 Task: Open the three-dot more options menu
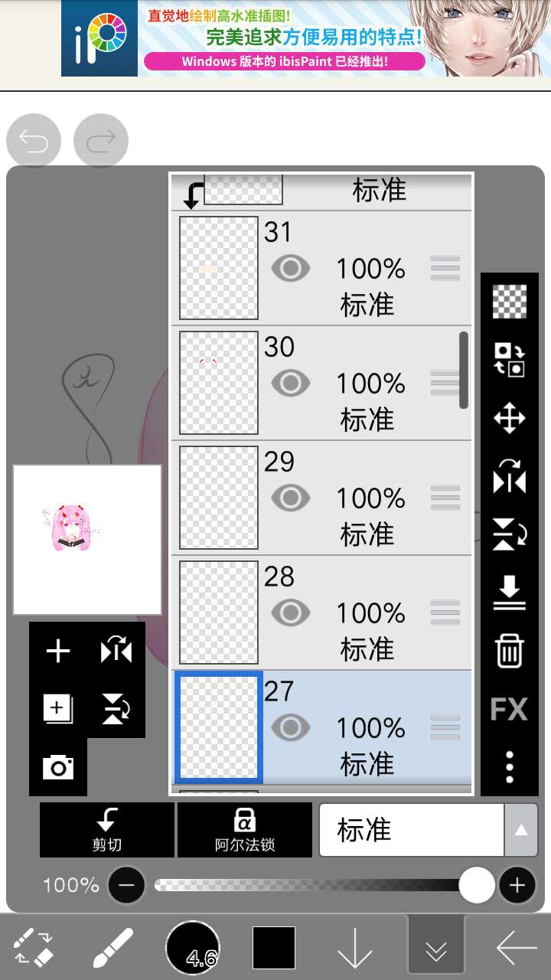[510, 766]
